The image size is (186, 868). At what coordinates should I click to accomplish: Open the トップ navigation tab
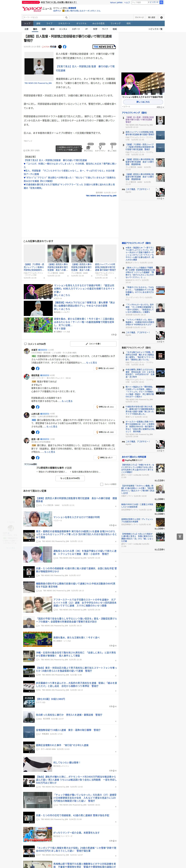pos(27,23)
